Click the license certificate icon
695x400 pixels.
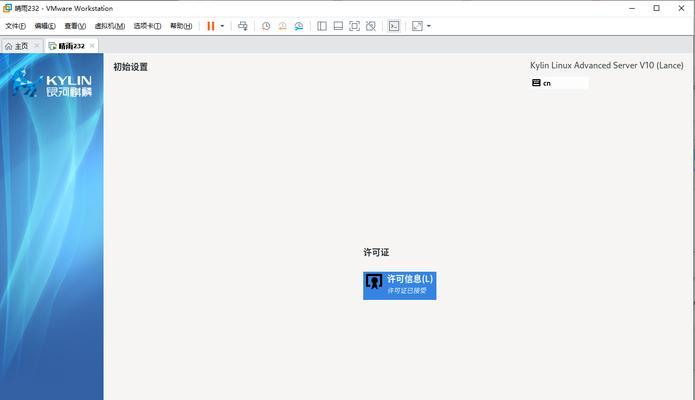374,282
